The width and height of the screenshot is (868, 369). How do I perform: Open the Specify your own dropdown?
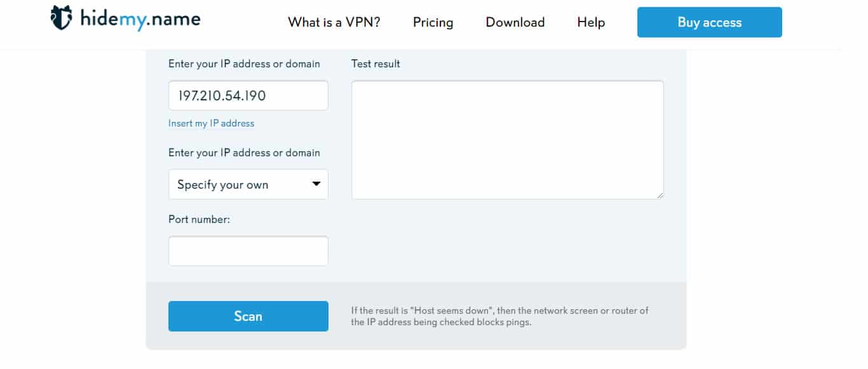point(248,184)
